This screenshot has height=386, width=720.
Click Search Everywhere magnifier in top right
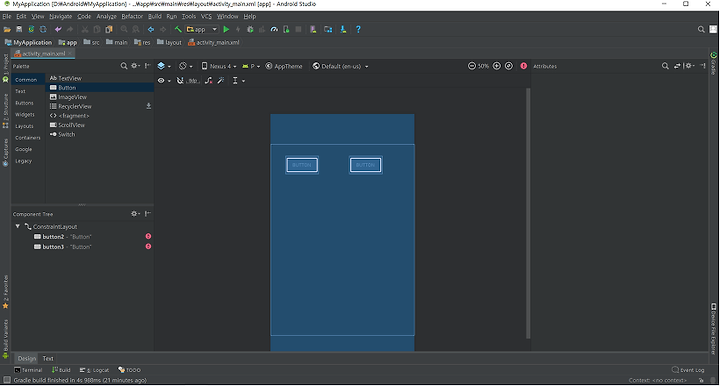701,29
